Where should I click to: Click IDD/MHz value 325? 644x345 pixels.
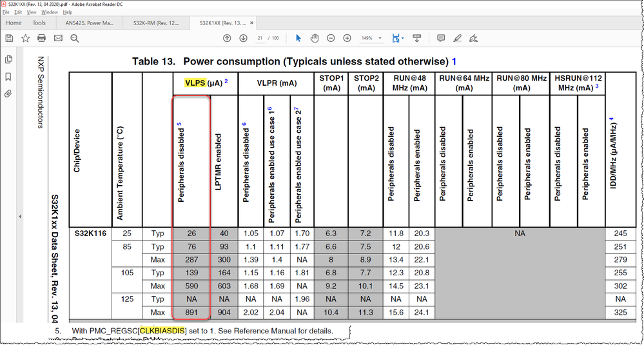point(621,312)
